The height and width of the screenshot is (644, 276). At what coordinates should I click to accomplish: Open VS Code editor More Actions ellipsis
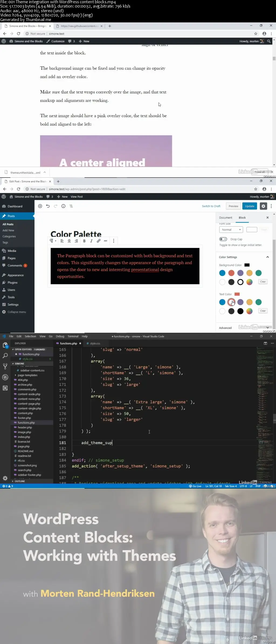click(272, 343)
